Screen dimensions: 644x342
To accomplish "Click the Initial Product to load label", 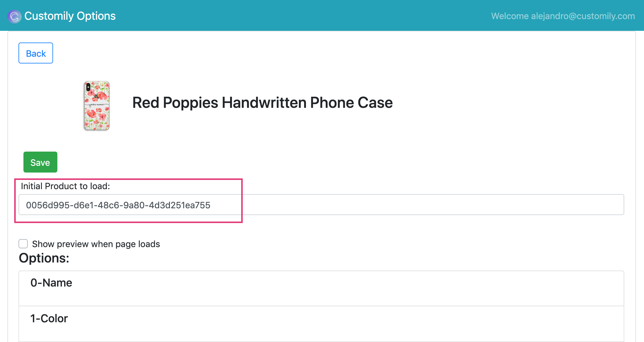I will 65,186.
